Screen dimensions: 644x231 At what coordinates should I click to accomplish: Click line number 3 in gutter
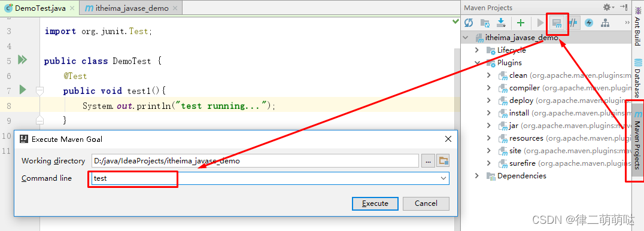point(9,32)
